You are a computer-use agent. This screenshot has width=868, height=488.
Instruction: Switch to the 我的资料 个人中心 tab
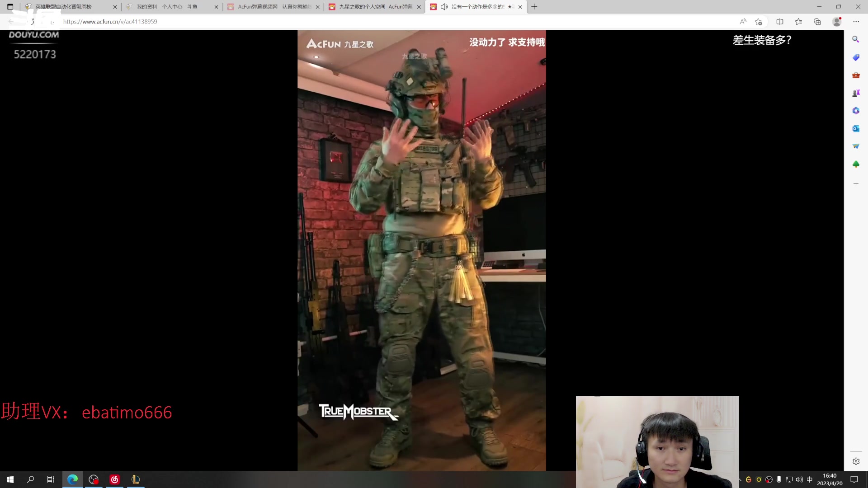167,7
